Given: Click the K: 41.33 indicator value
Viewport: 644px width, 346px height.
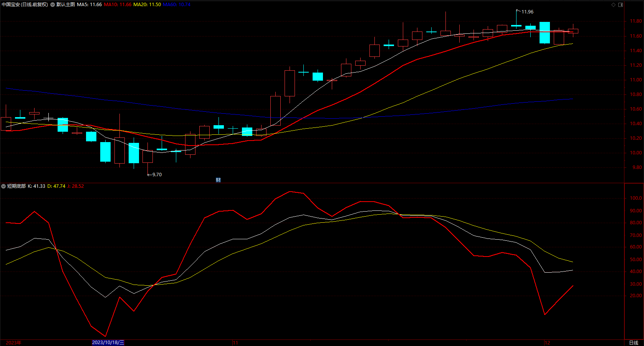Looking at the screenshot, I should 36,186.
